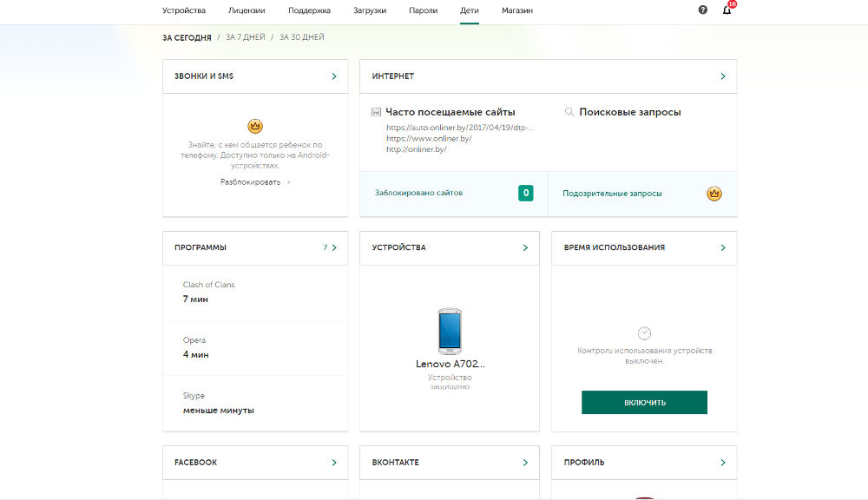Click the blocked sites counter badge

click(x=525, y=193)
